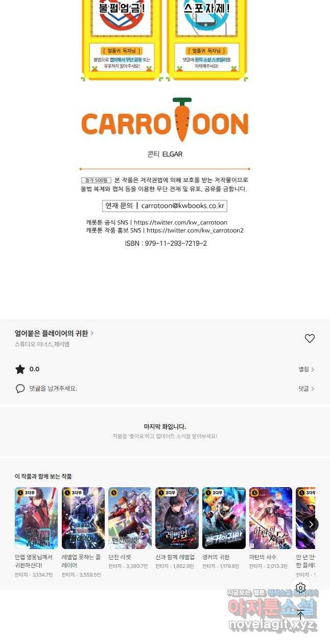
Task: Click the clock badge on 던전 리셋
Action: pos(114,493)
